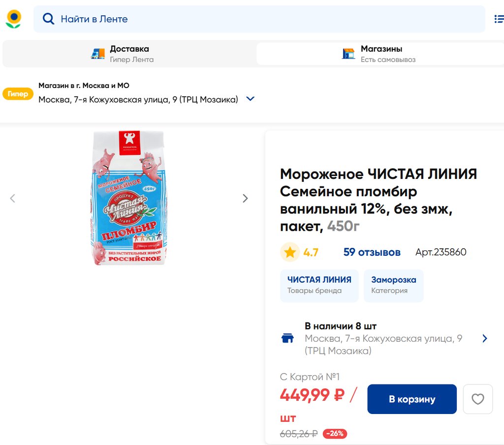The height and width of the screenshot is (445, 504).
Task: Open ЧИСТАЯ ЛИНИЯ brand products
Action: coord(319,285)
